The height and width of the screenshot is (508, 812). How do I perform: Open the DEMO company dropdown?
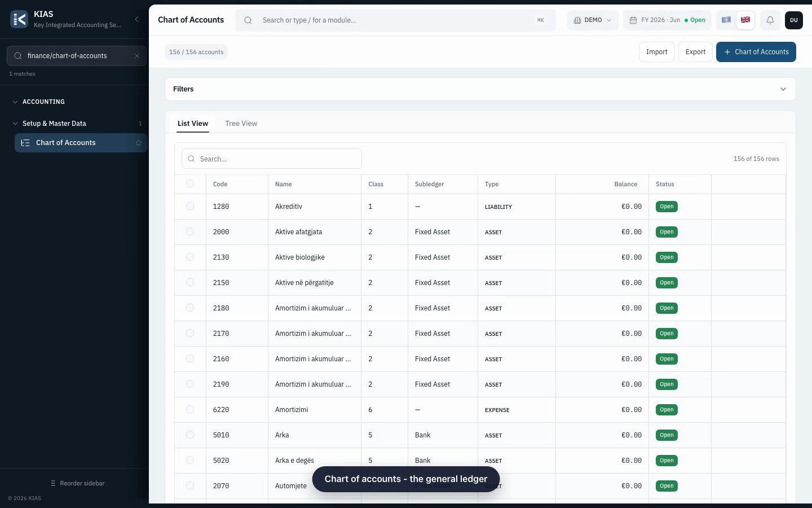click(593, 20)
